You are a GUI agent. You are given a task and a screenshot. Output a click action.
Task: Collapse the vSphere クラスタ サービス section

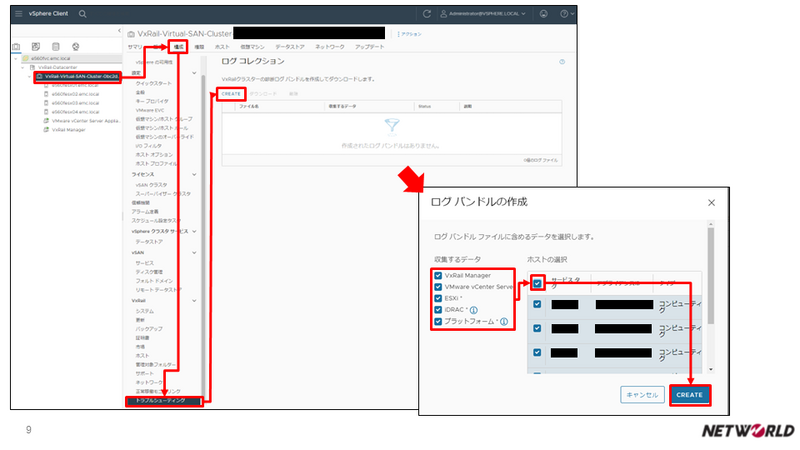coord(194,232)
